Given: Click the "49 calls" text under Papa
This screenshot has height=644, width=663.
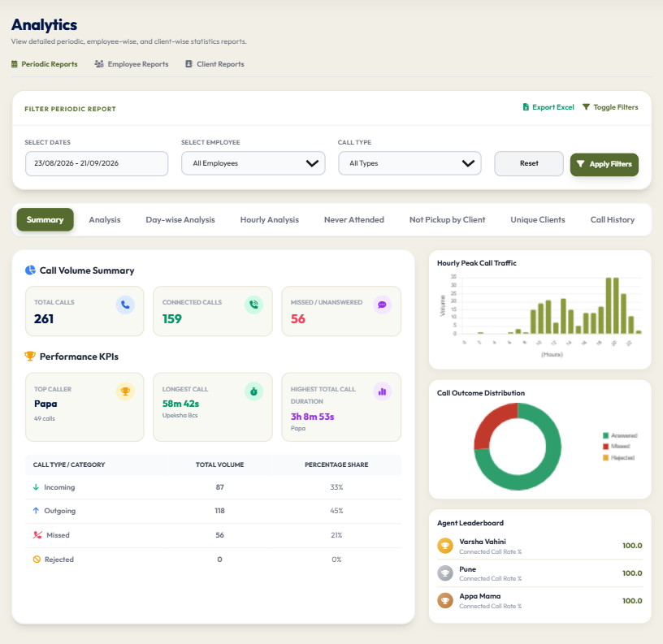Looking at the screenshot, I should pos(45,418).
